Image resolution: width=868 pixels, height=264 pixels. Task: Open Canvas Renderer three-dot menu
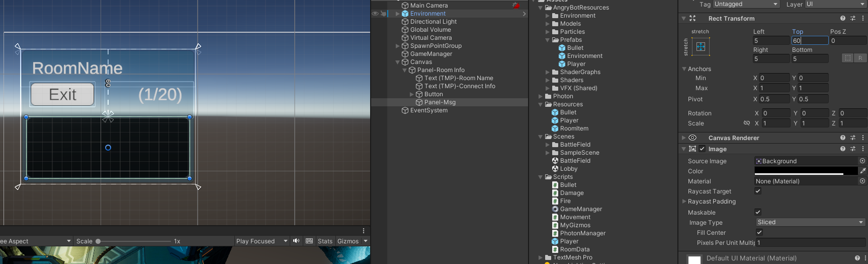point(863,138)
